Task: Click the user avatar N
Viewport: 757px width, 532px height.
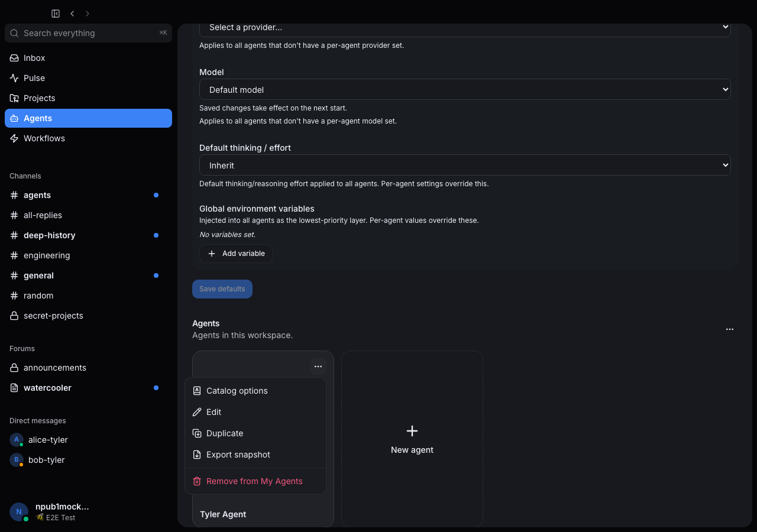Action: pyautogui.click(x=19, y=512)
